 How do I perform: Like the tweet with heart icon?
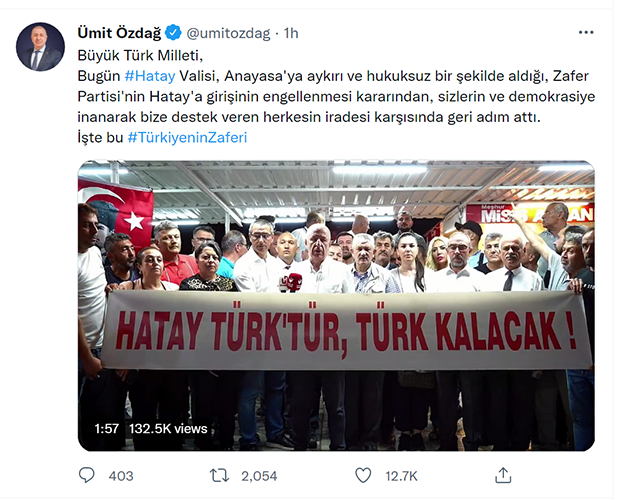(363, 475)
